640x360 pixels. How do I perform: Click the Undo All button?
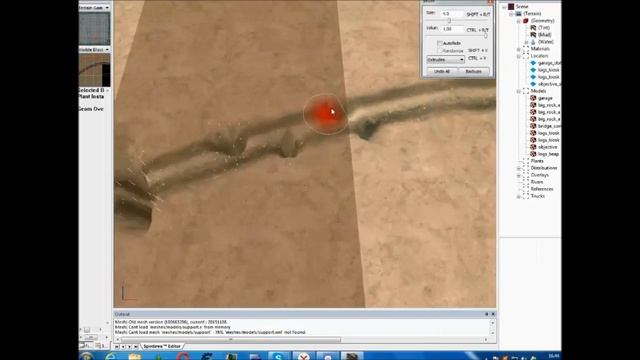pyautogui.click(x=442, y=71)
